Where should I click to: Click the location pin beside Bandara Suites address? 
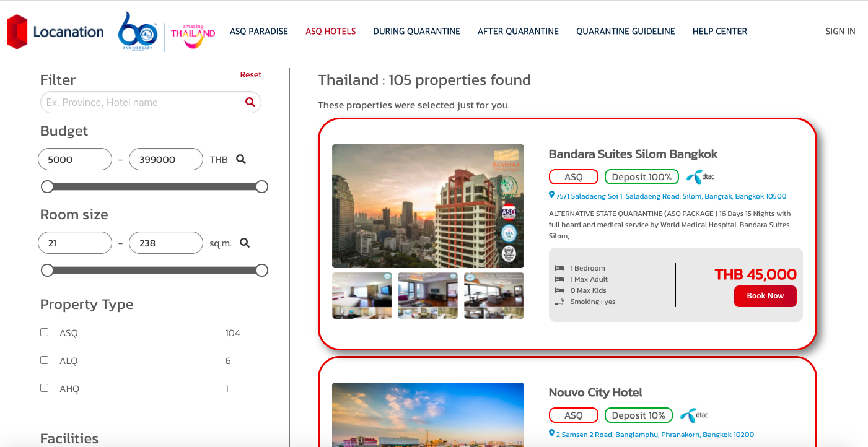pyautogui.click(x=552, y=196)
